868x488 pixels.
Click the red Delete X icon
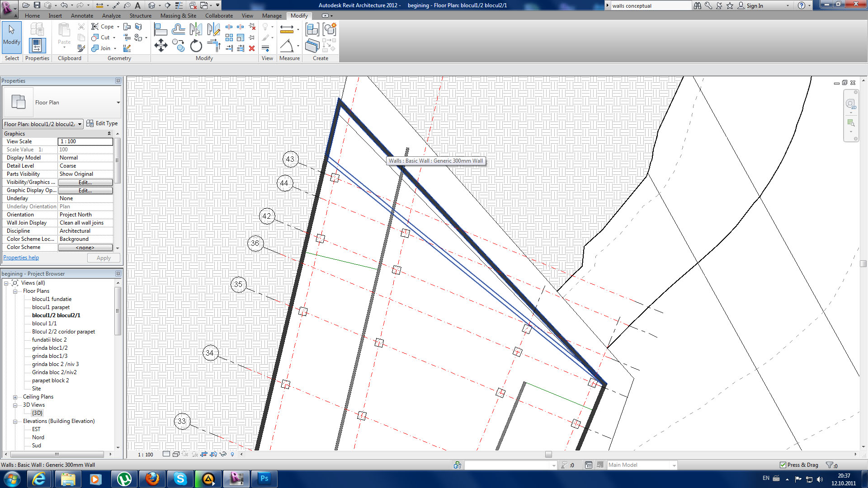252,48
